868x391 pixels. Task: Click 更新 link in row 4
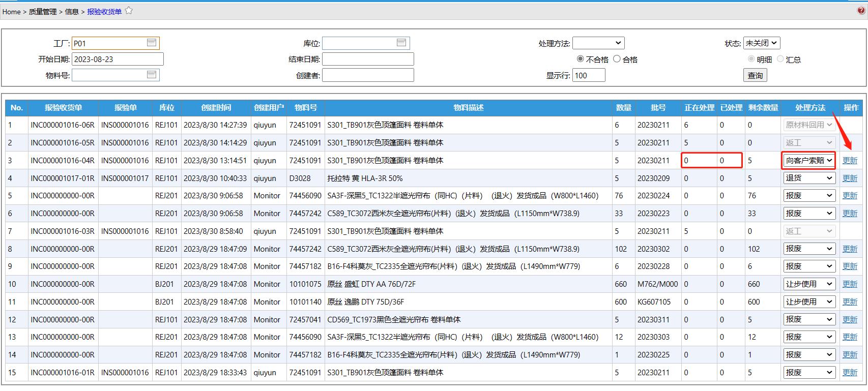click(850, 178)
